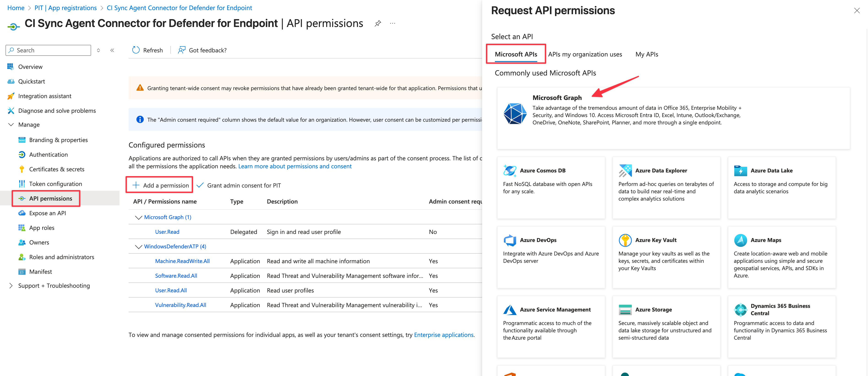
Task: Click the API / Permissions name column header
Action: pos(165,201)
